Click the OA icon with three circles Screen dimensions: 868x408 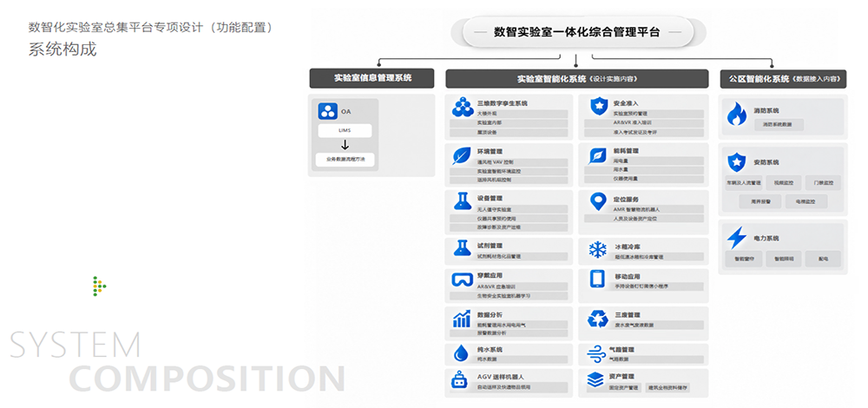click(328, 111)
